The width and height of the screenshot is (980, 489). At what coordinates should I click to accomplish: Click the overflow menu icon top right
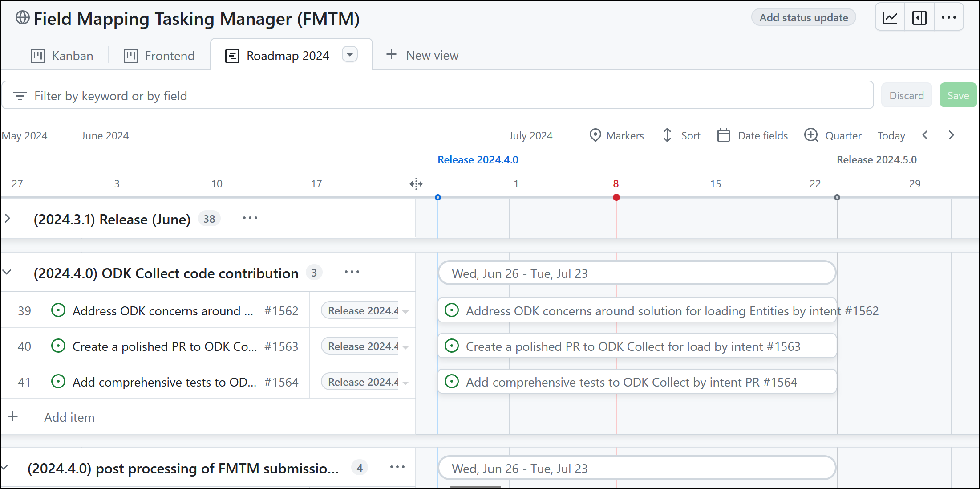coord(949,17)
